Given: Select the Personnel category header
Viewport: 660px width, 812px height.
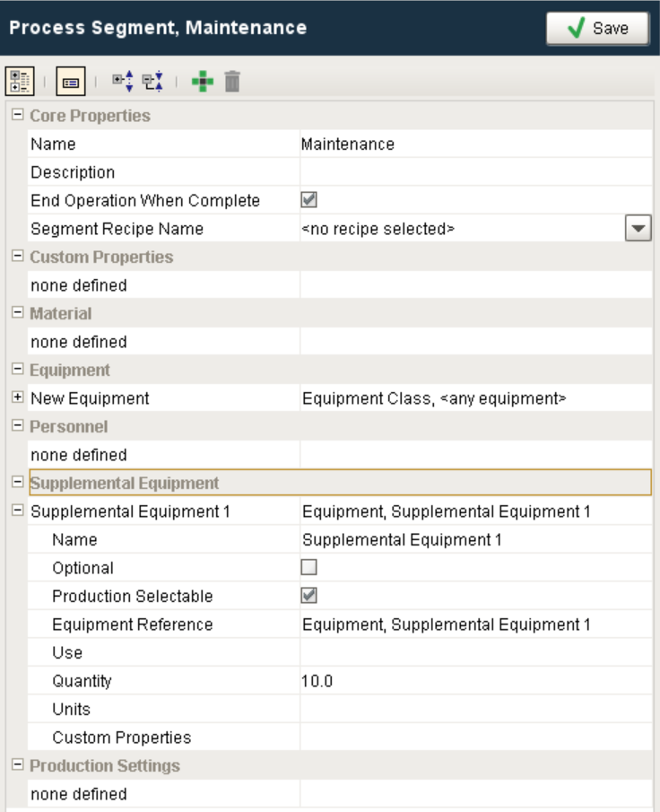Looking at the screenshot, I should tap(70, 426).
